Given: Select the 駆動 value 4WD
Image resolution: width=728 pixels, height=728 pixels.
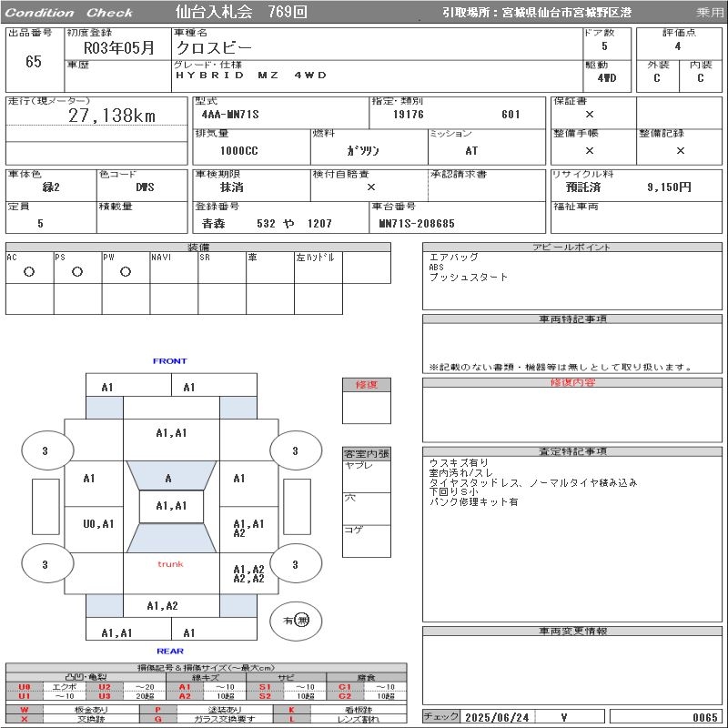Looking at the screenshot, I should click(x=607, y=78).
